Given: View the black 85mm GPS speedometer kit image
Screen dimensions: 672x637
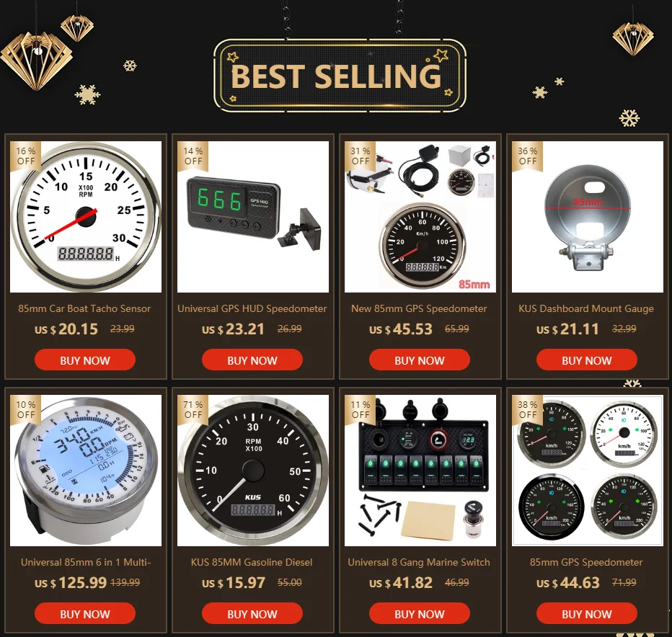Looking at the screenshot, I should point(420,217).
